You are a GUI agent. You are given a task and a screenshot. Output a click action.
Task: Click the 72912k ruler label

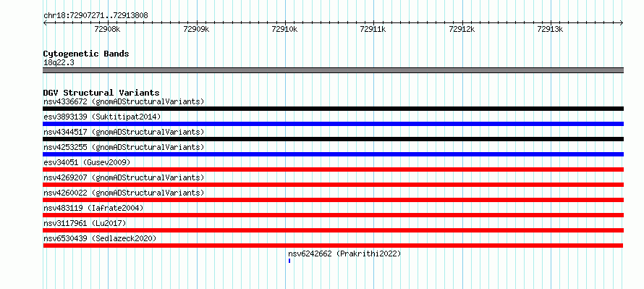[462, 29]
